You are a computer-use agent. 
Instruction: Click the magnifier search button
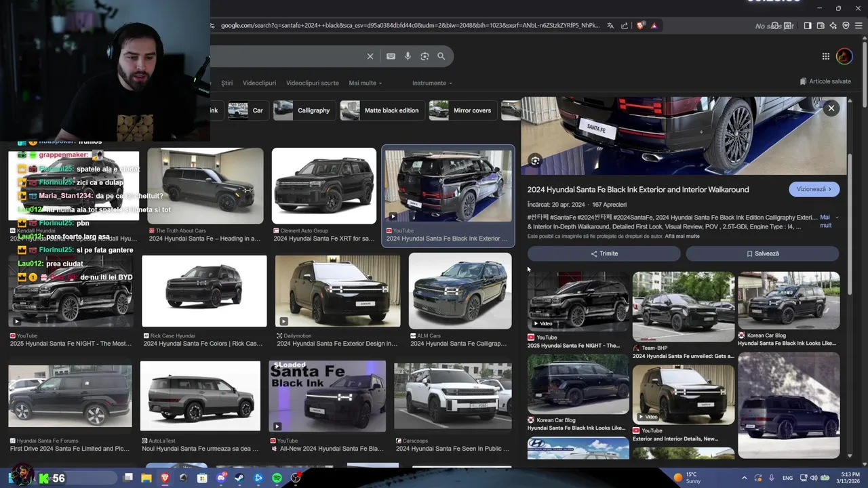(x=441, y=56)
